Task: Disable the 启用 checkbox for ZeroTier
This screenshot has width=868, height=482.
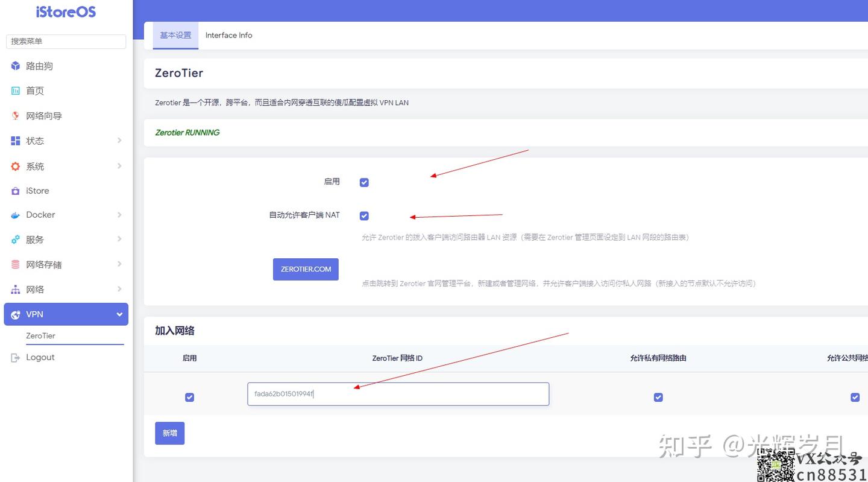Action: 364,182
